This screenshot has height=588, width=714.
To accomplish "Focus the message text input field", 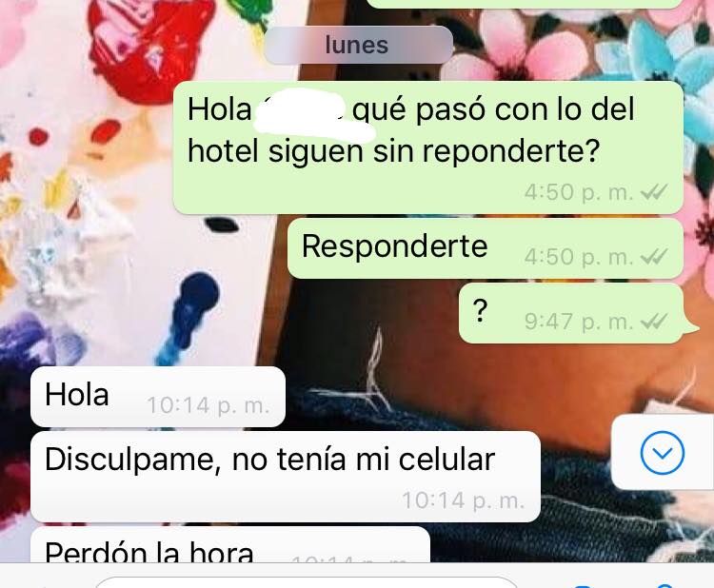I will 306,582.
